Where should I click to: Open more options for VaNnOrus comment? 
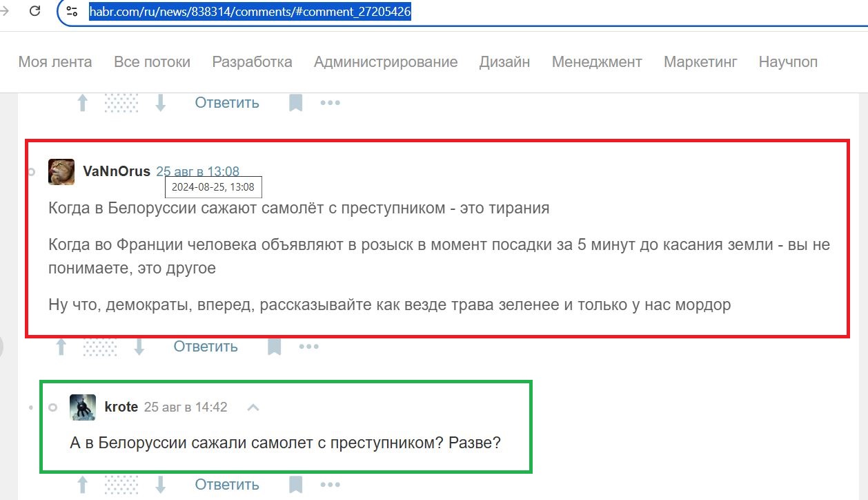click(x=309, y=347)
